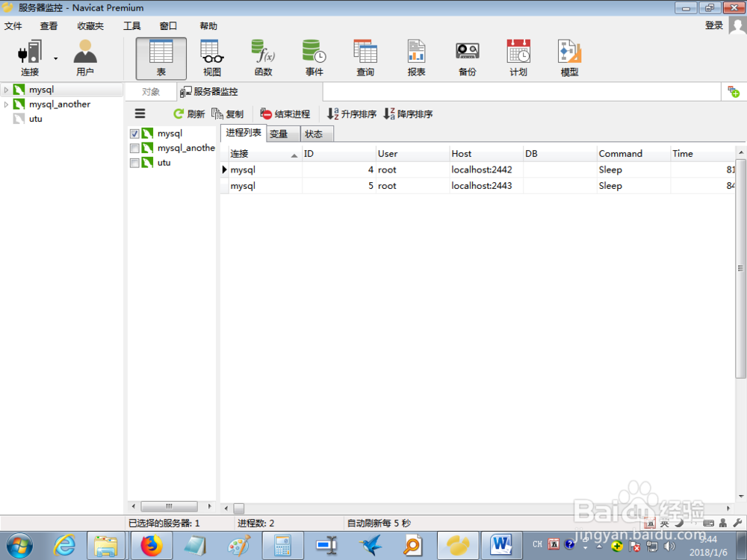Expand the mysql_another connection in tree
This screenshot has height=560, width=747.
[6, 105]
